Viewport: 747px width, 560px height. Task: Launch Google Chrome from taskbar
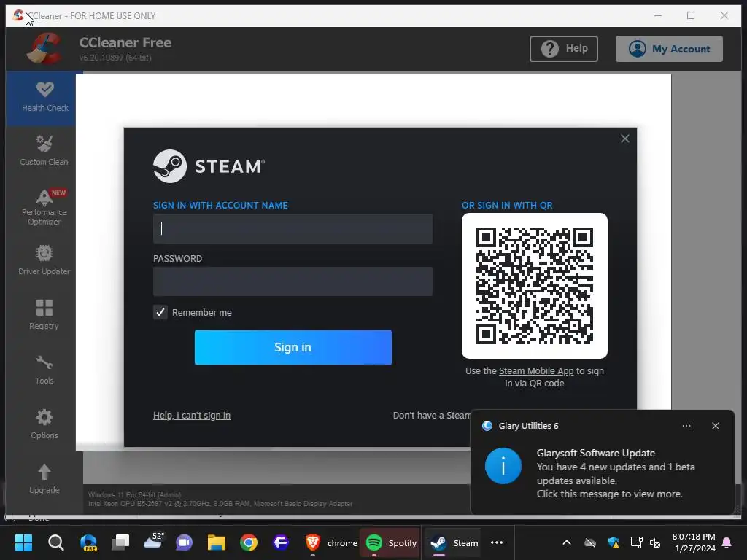[249, 542]
